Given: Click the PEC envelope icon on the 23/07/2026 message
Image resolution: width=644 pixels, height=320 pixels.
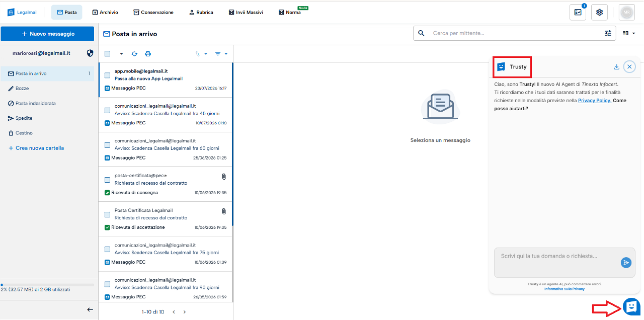Looking at the screenshot, I should click(x=107, y=88).
